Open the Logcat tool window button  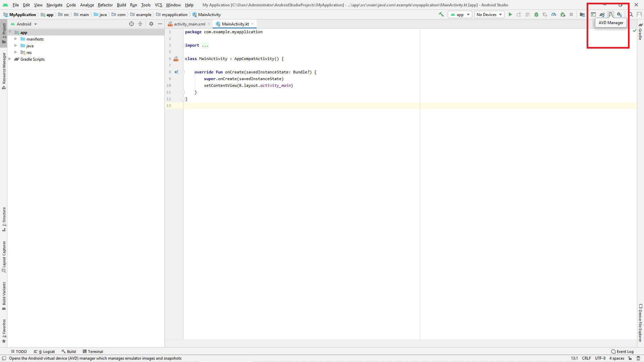(x=44, y=351)
